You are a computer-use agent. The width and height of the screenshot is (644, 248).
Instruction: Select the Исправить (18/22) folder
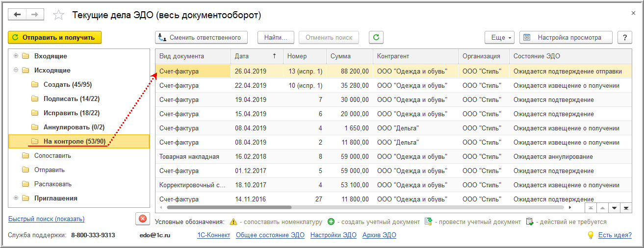point(71,113)
